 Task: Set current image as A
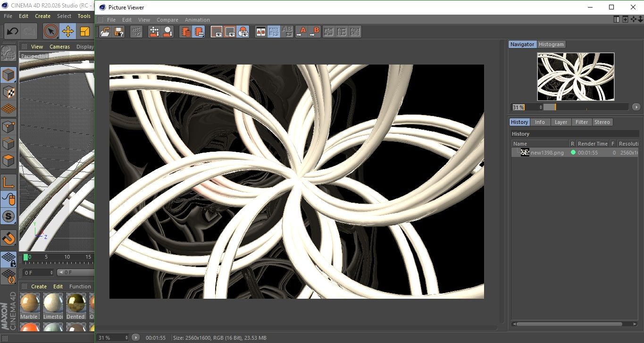pos(301,32)
